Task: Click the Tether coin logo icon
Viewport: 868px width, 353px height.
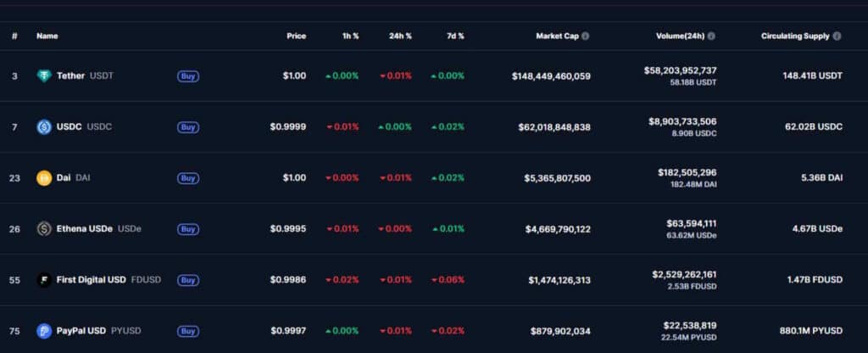Action: [44, 76]
